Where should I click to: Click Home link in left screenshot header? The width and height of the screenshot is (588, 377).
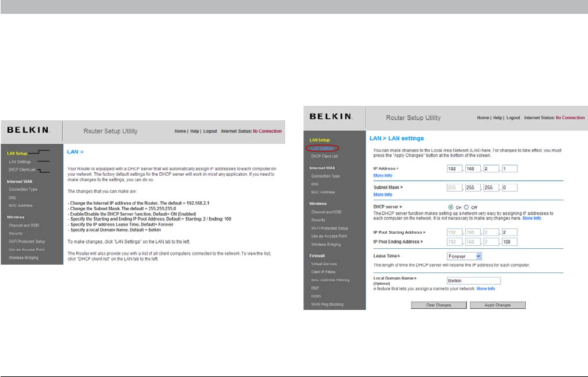180,131
